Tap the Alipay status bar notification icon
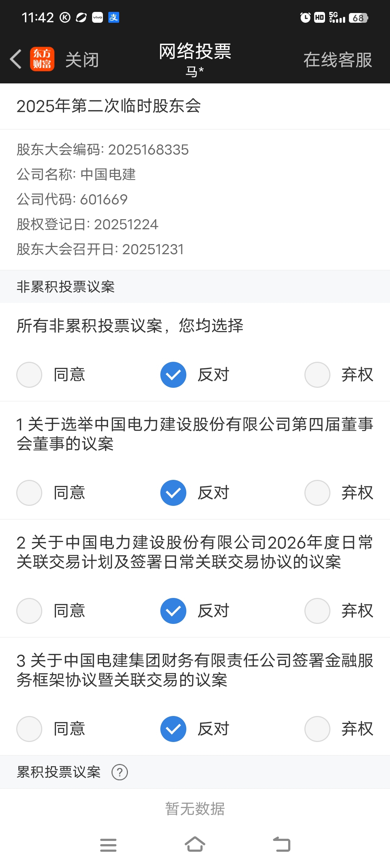The width and height of the screenshot is (390, 868). click(x=114, y=17)
